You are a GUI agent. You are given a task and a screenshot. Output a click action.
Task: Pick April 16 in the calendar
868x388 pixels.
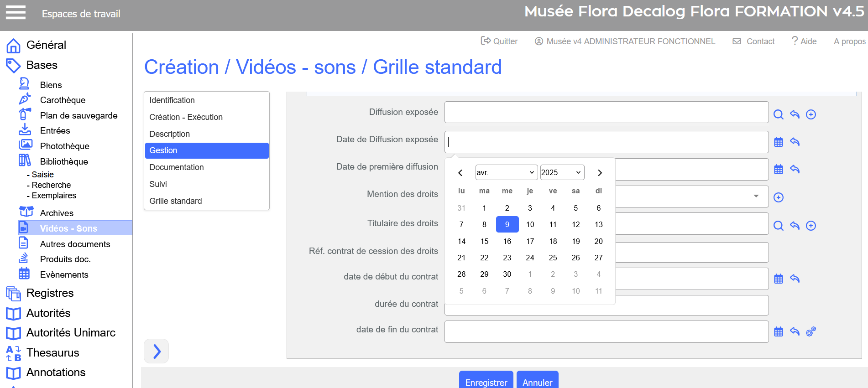click(507, 241)
